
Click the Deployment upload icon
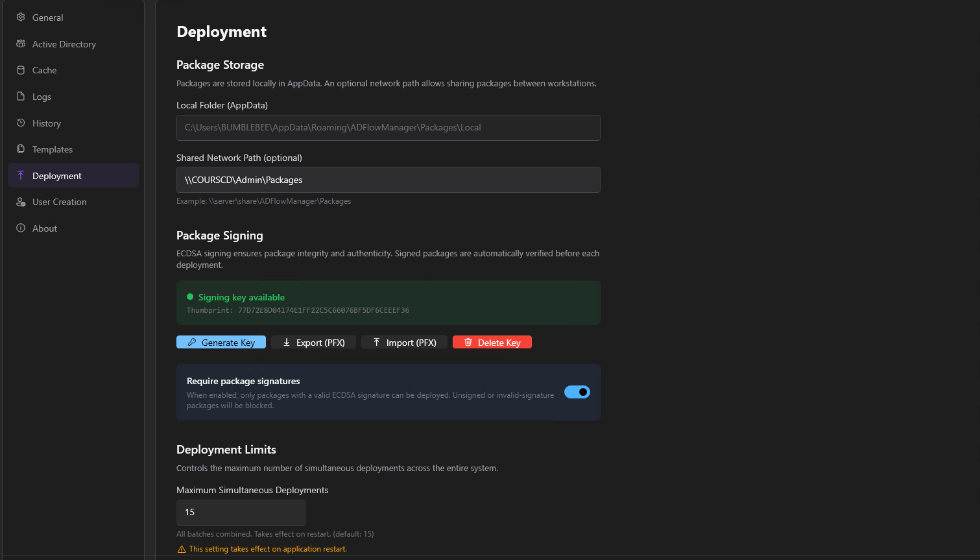pos(21,175)
